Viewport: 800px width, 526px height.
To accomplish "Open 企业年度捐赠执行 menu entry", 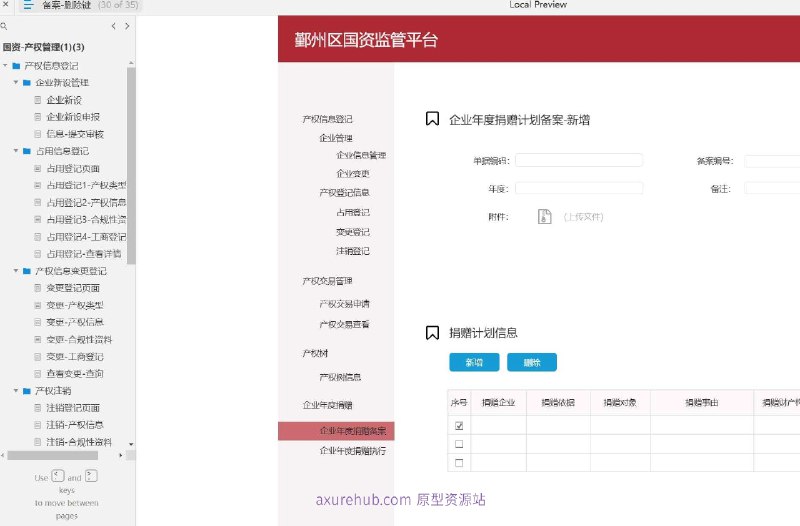I will tap(353, 450).
